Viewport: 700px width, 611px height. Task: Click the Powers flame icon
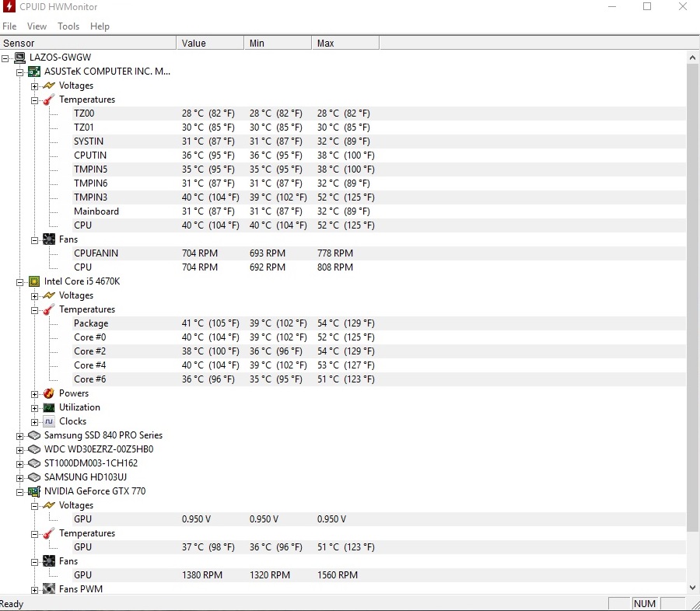point(49,393)
